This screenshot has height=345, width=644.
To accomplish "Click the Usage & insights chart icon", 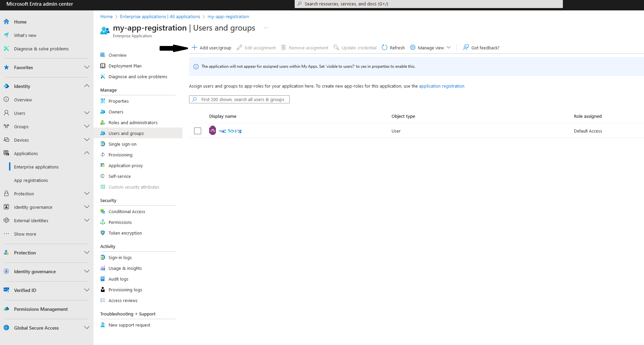I will click(103, 268).
